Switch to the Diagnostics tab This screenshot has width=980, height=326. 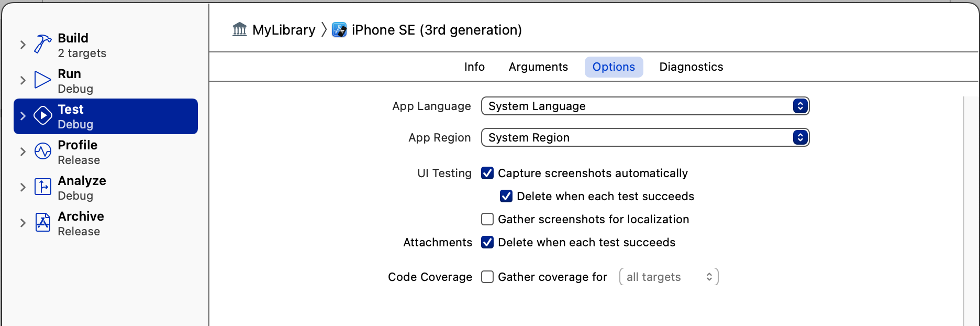pyautogui.click(x=691, y=67)
